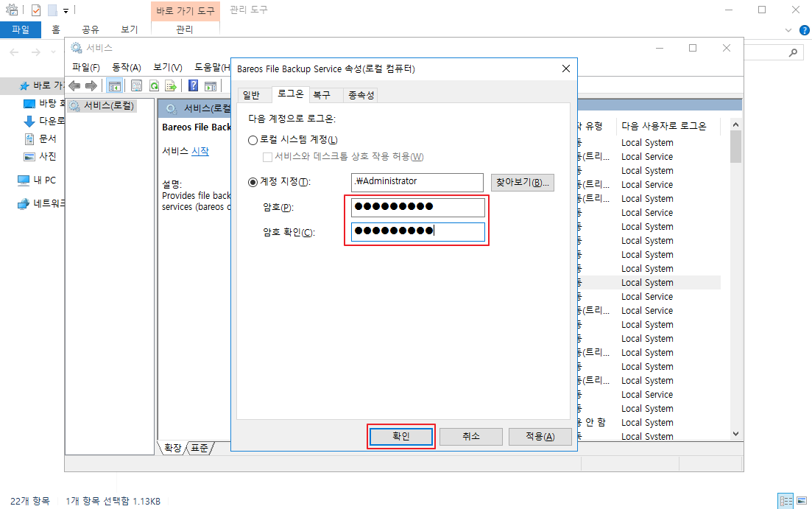Screen dimensions: 812x509
Task: Collapse Explorer ribbon with chevron
Action: (788, 30)
